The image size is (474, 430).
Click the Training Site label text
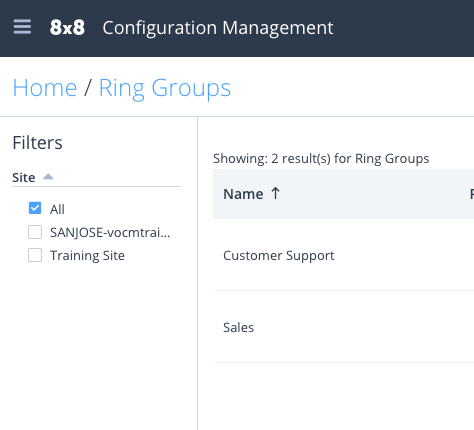tap(87, 256)
